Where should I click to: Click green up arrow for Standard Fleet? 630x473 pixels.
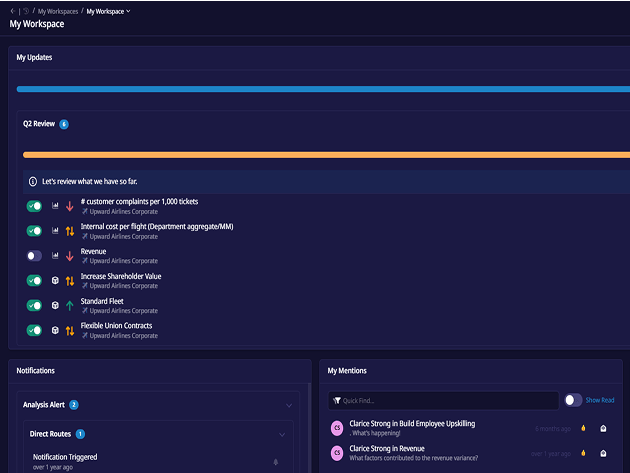point(70,306)
